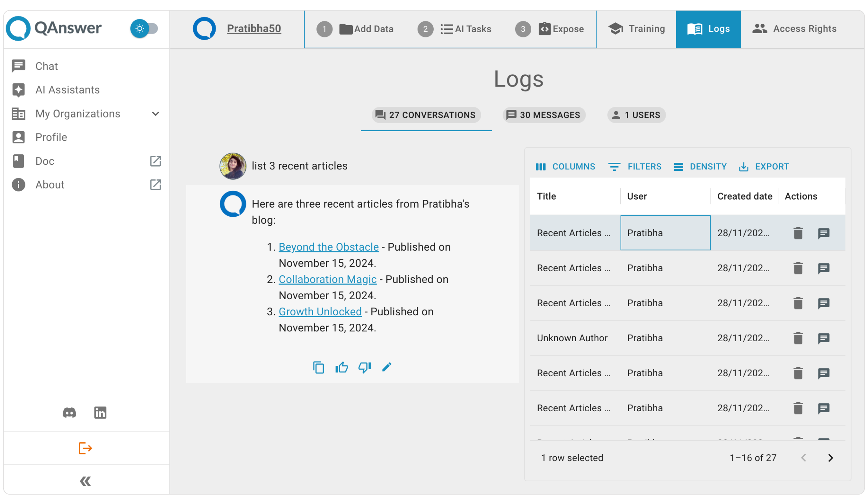The height and width of the screenshot is (504, 868).
Task: Open the Beyond the Obstacle link
Action: (328, 247)
